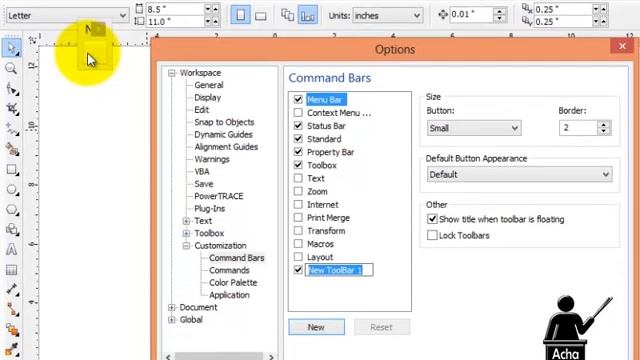This screenshot has width=640, height=360.
Task: Select the Text tool letter A
Action: [11, 249]
